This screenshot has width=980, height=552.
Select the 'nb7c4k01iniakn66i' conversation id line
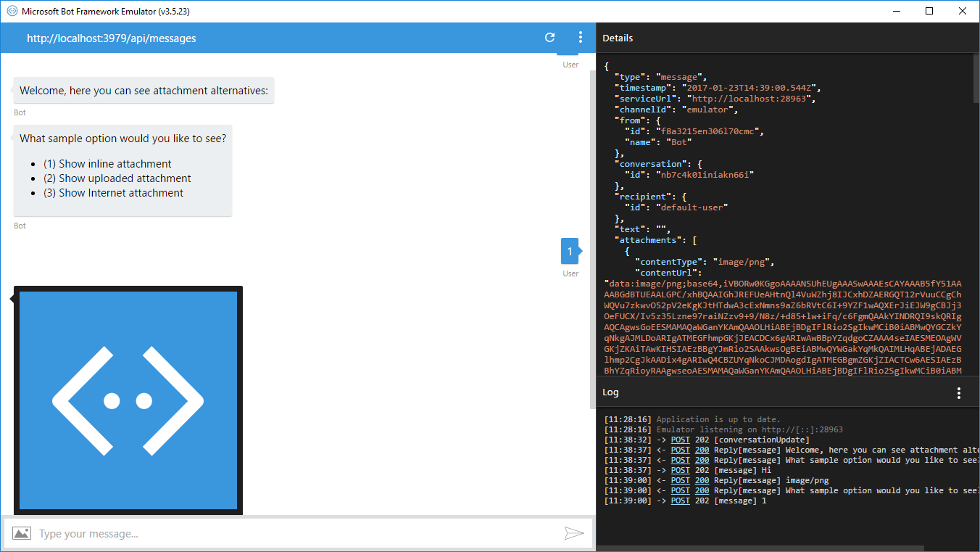[x=689, y=175]
